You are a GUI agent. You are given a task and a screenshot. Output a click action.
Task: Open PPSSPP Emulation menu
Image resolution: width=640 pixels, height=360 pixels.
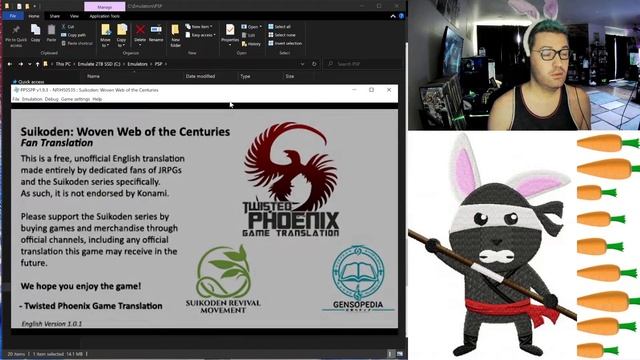point(32,99)
